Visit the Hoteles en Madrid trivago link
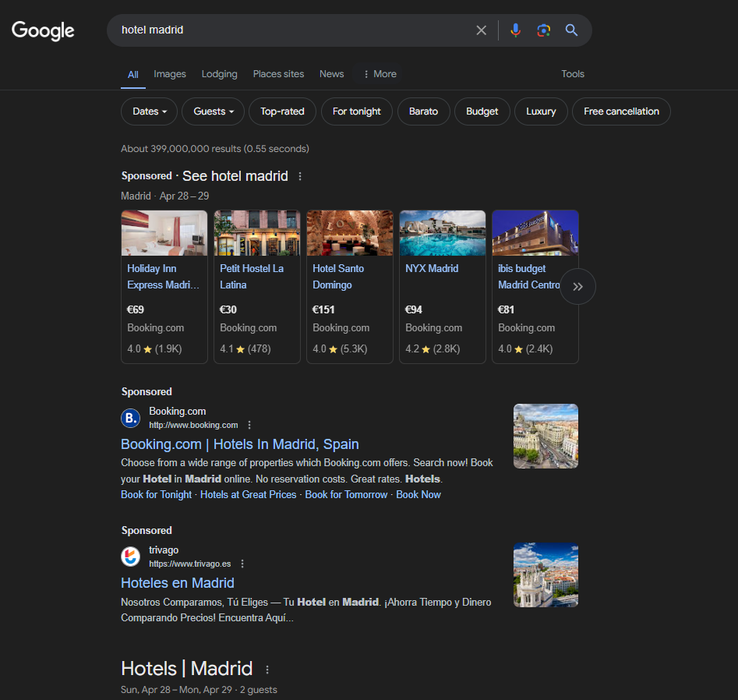Image resolution: width=738 pixels, height=700 pixels. tap(177, 582)
